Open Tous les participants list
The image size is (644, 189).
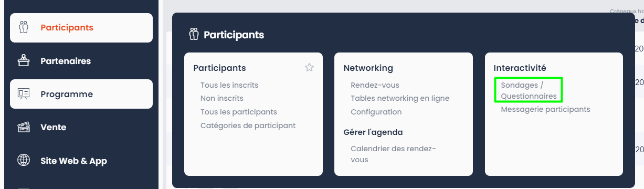coord(238,112)
